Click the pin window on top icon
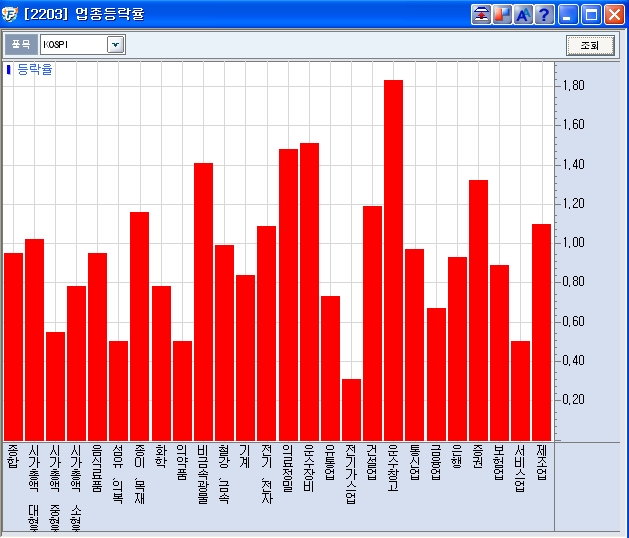The height and width of the screenshot is (538, 629). (481, 15)
